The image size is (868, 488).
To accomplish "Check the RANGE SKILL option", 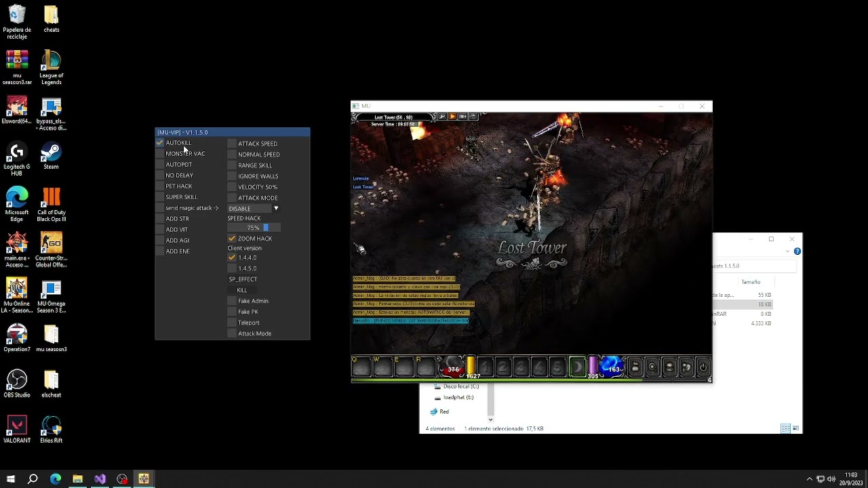I will pos(232,165).
